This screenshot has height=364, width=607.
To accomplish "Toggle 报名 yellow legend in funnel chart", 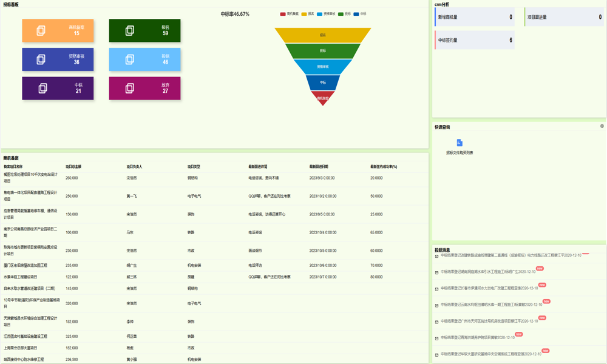I will click(304, 14).
